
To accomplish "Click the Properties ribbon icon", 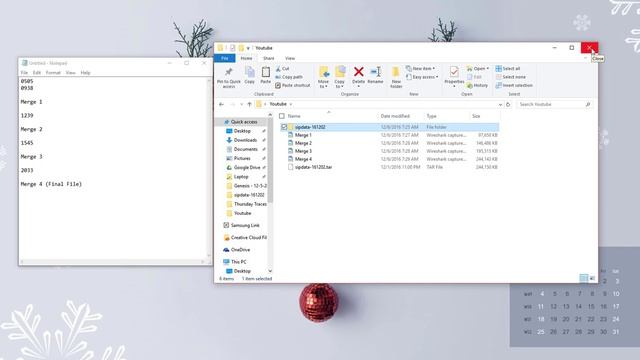I will click(x=454, y=72).
